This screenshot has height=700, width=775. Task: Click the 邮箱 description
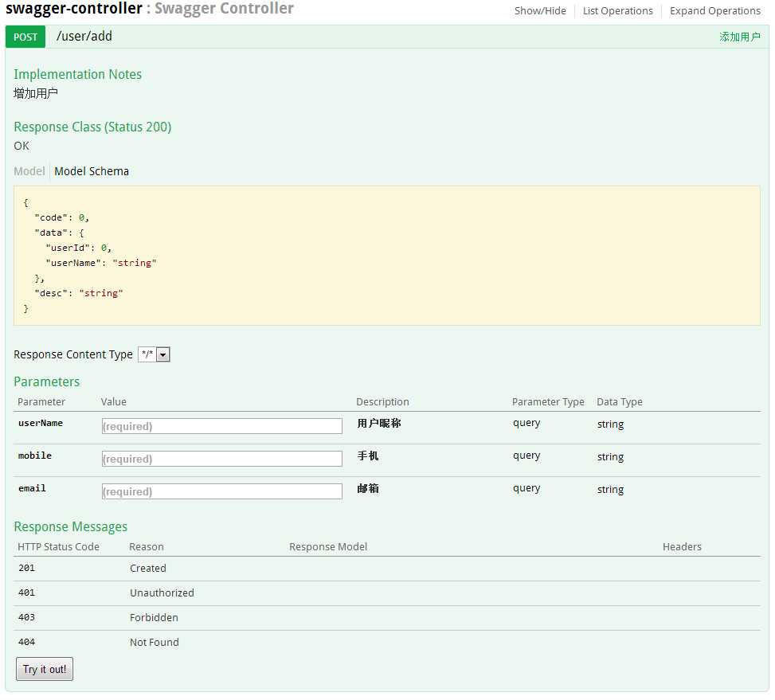click(x=368, y=489)
